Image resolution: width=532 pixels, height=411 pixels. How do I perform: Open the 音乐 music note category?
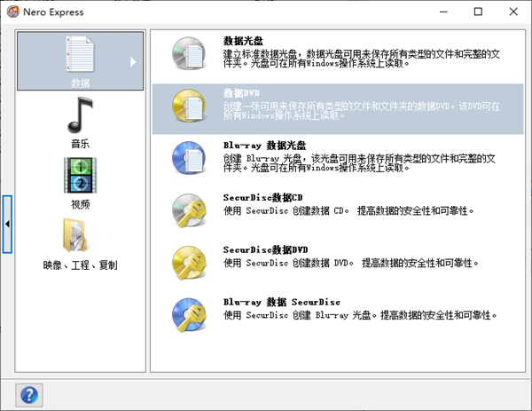tap(80, 115)
